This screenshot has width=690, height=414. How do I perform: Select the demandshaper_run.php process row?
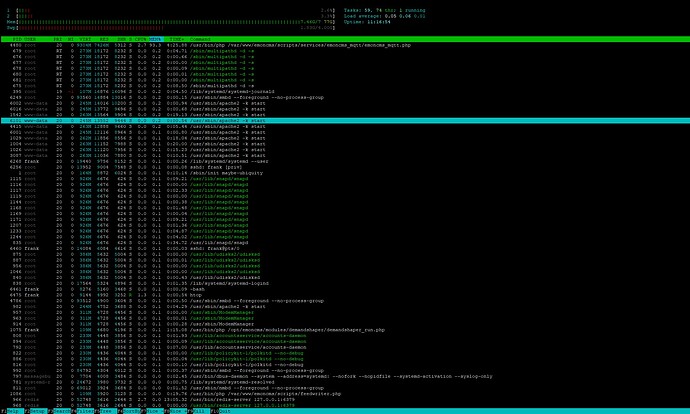345,330
